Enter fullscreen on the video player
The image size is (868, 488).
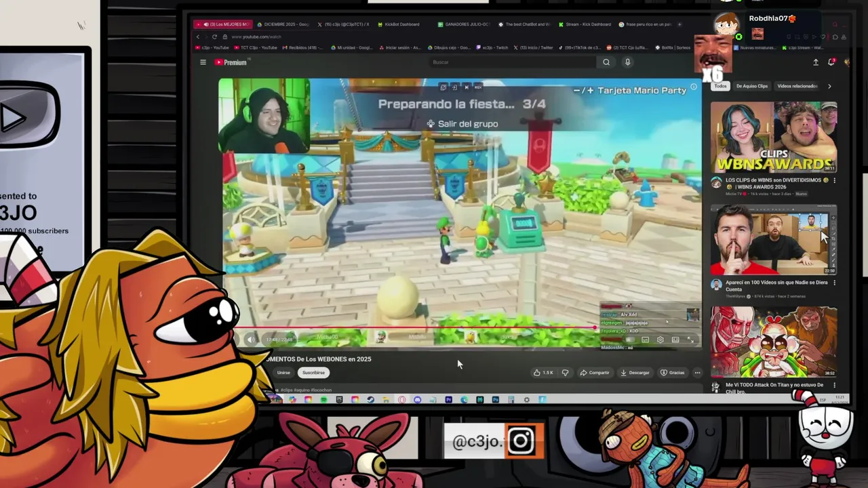tap(690, 340)
